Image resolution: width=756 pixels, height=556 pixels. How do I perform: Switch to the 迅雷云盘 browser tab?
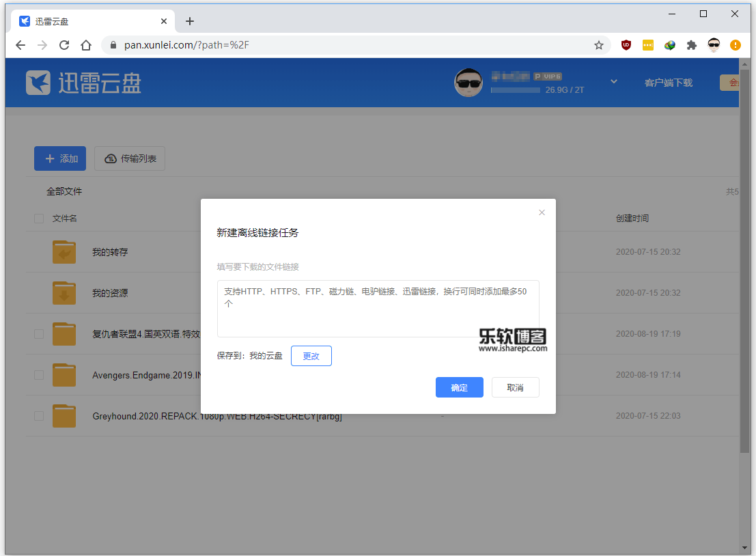click(92, 21)
